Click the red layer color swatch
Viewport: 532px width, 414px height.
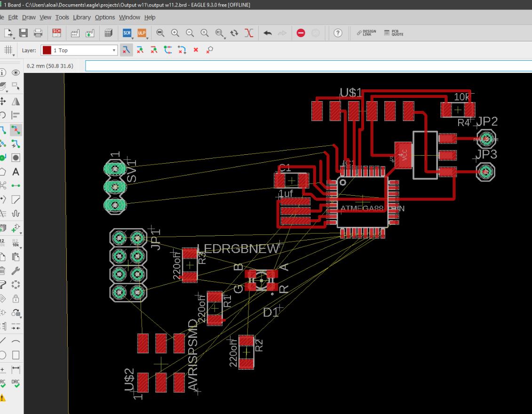47,50
